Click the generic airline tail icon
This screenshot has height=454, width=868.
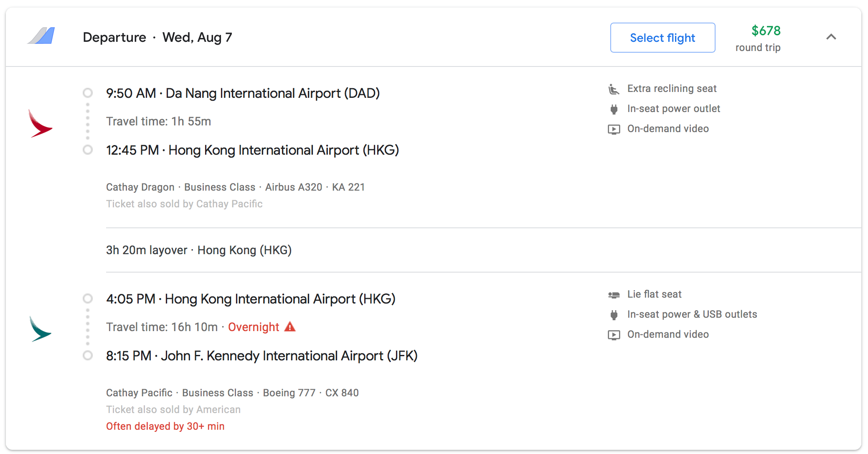[x=41, y=36]
